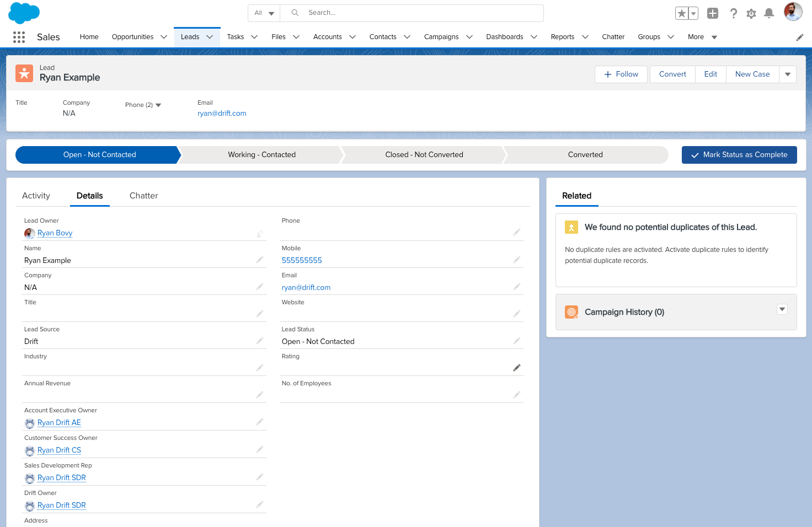Open Global Actions plus icon

[x=713, y=13]
